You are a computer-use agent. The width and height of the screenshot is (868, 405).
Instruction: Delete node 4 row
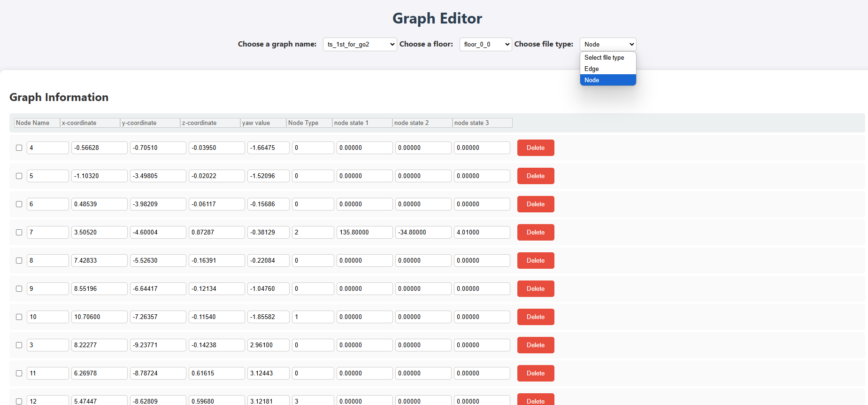(536, 148)
